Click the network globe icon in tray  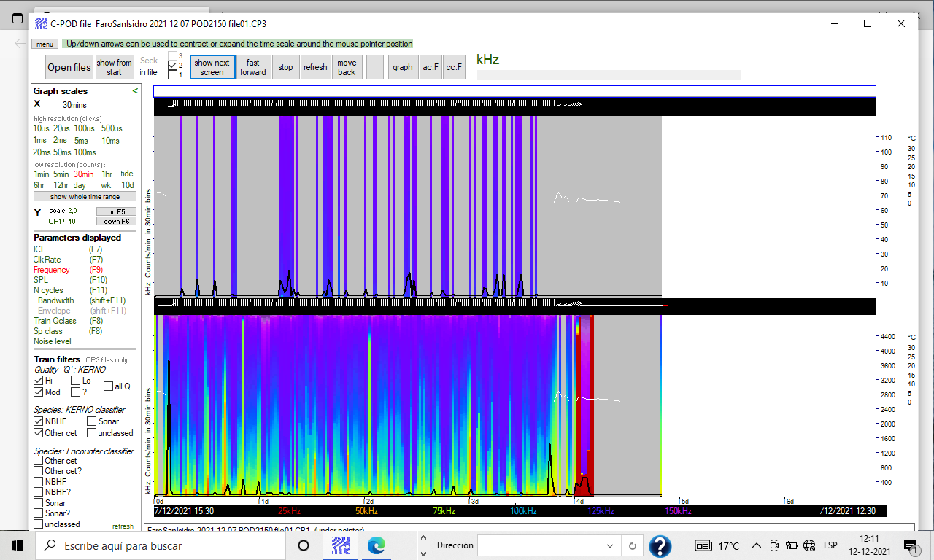click(x=808, y=545)
